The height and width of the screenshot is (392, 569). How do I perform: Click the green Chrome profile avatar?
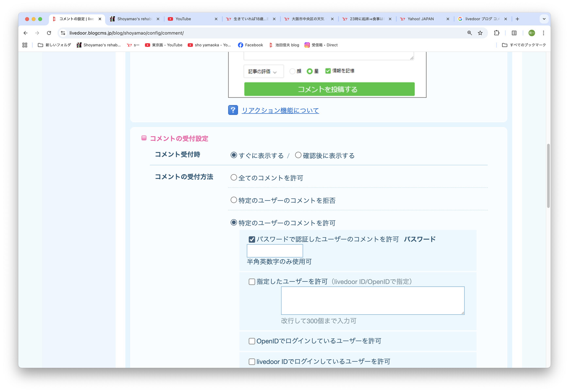[x=531, y=33]
